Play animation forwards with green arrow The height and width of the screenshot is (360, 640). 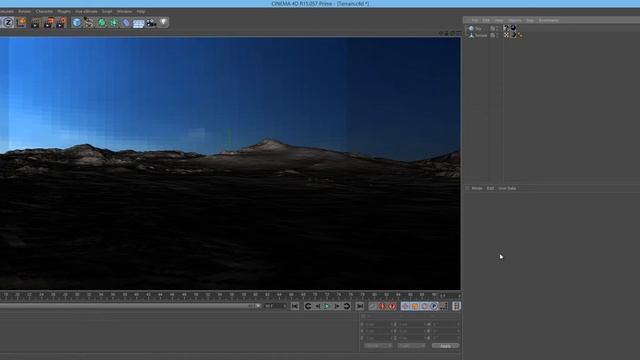click(327, 306)
